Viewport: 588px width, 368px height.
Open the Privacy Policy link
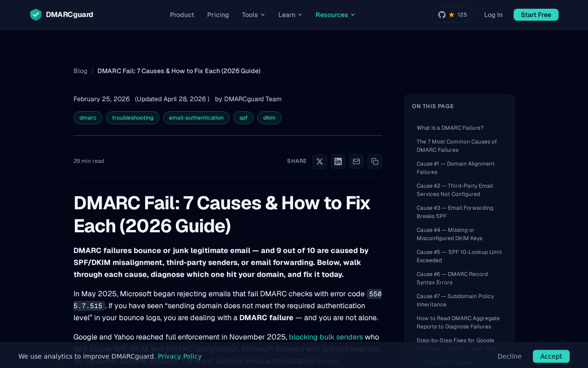tap(180, 356)
